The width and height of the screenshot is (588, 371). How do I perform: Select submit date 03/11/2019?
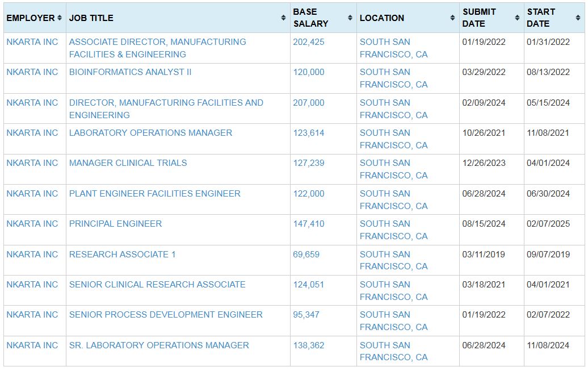pyautogui.click(x=484, y=255)
